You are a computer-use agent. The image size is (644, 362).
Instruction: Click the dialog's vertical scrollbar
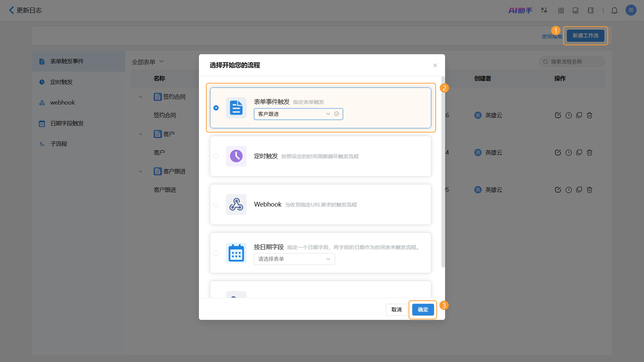point(443,172)
